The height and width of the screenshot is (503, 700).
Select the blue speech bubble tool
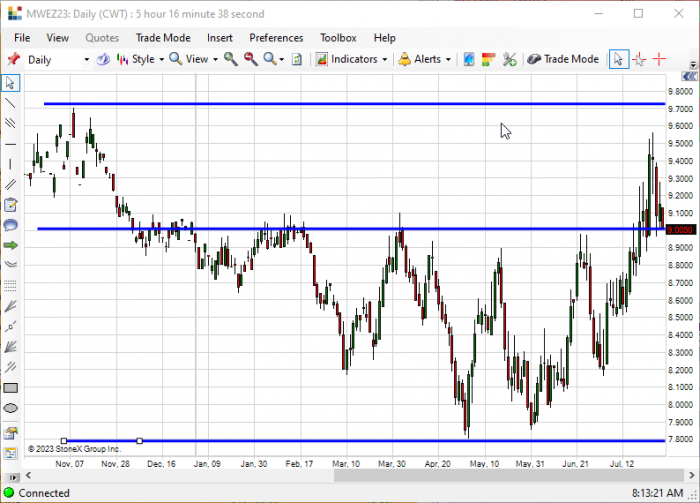(10, 225)
